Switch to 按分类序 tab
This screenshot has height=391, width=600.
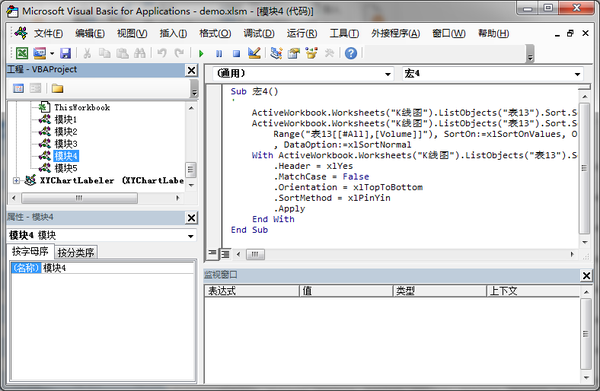(x=76, y=252)
